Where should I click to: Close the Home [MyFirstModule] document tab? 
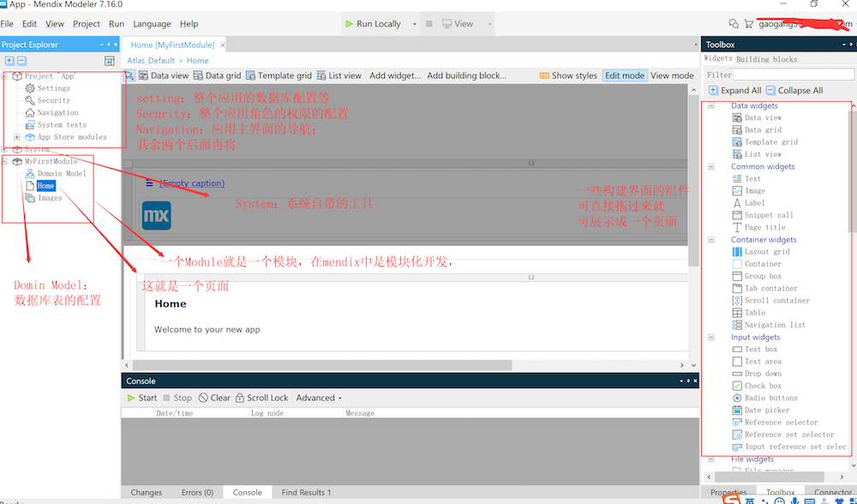point(223,45)
